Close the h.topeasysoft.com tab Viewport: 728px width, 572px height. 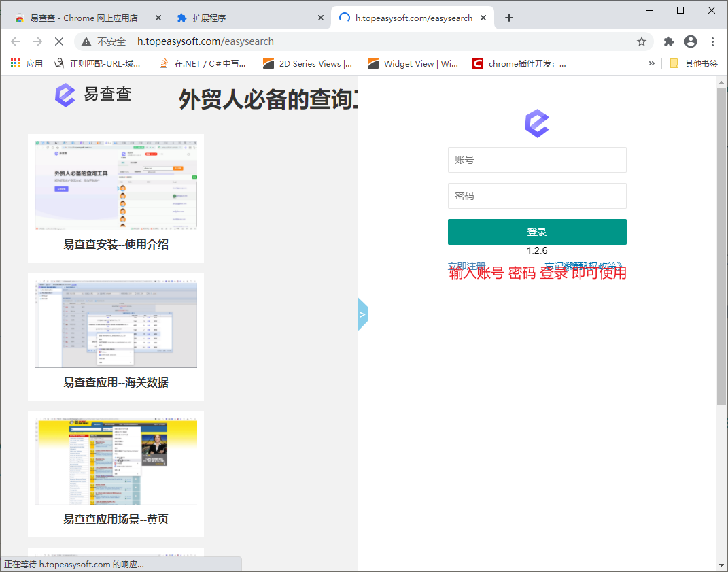coord(483,18)
